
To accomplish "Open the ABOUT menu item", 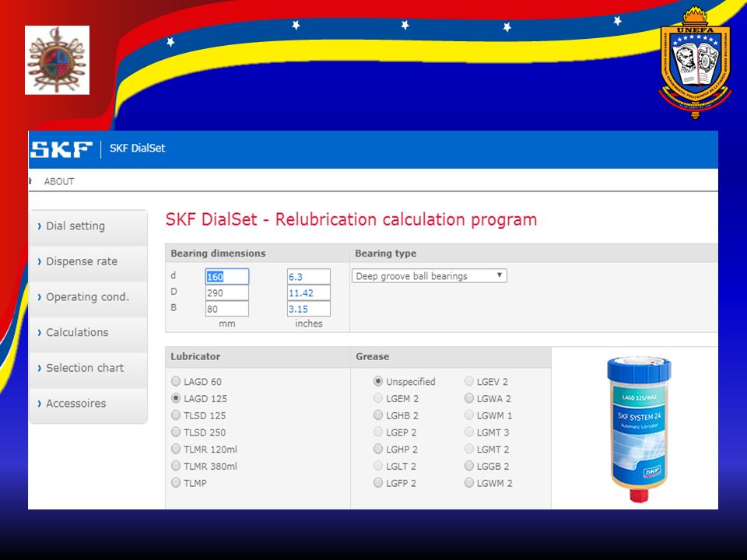I will (59, 181).
